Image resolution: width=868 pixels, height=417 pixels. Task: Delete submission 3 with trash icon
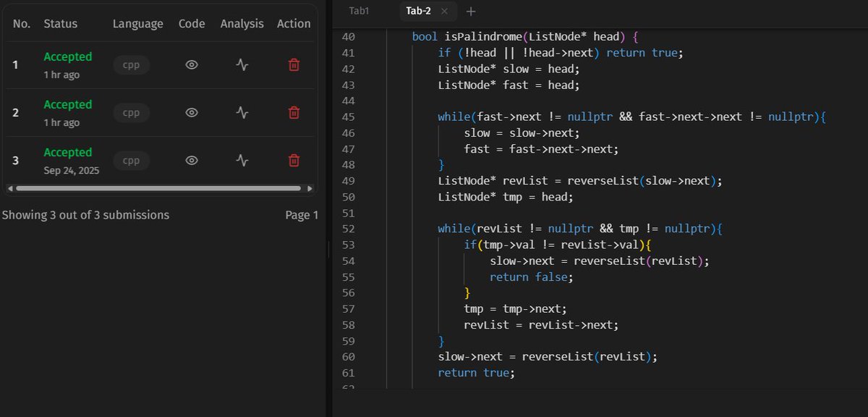point(294,160)
